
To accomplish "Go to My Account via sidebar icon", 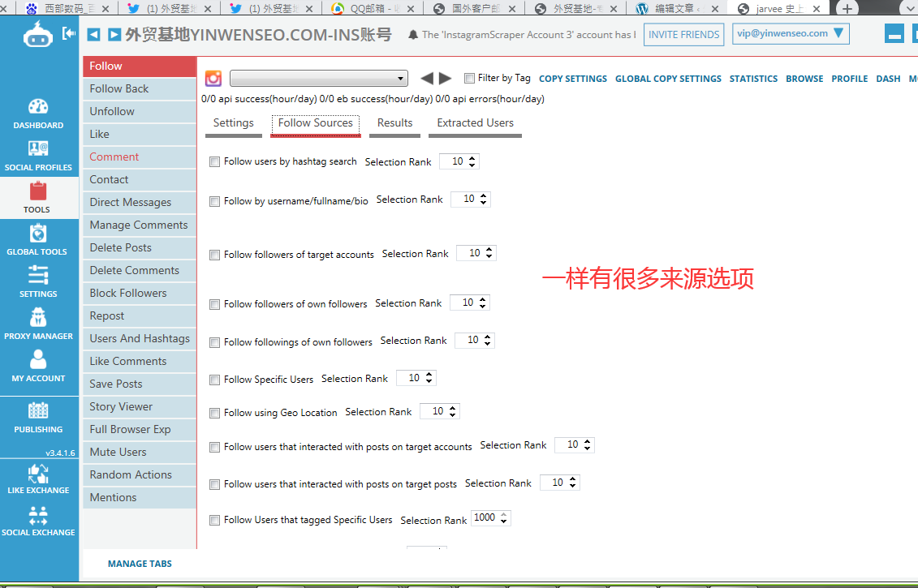I will (37, 367).
